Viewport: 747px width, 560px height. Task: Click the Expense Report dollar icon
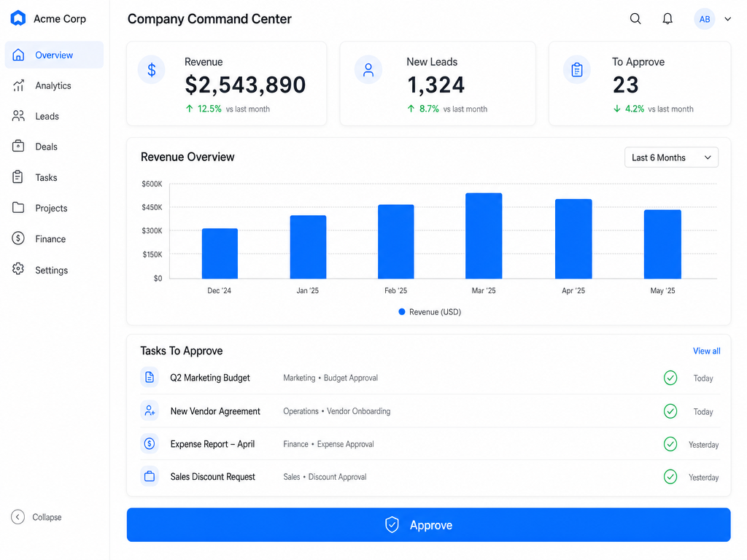coord(150,444)
